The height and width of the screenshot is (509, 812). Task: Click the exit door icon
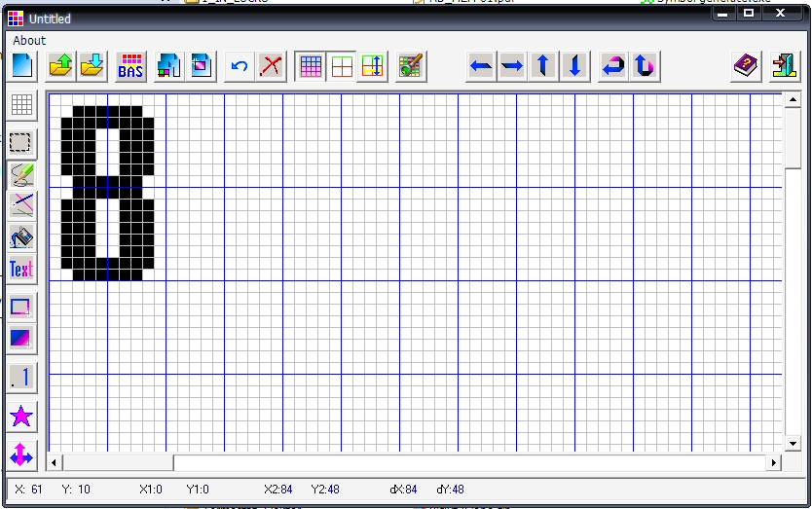(x=783, y=66)
